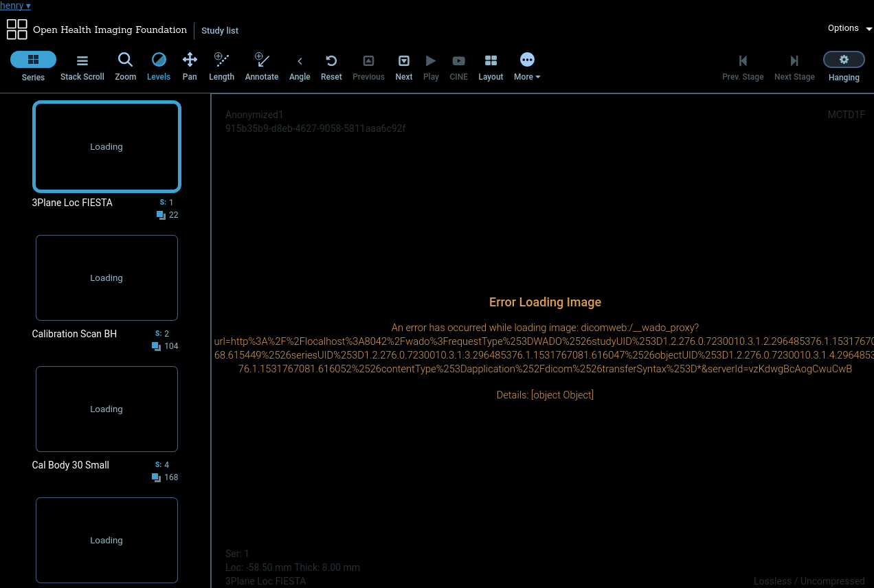Enable Stack Scroll mode

82,67
